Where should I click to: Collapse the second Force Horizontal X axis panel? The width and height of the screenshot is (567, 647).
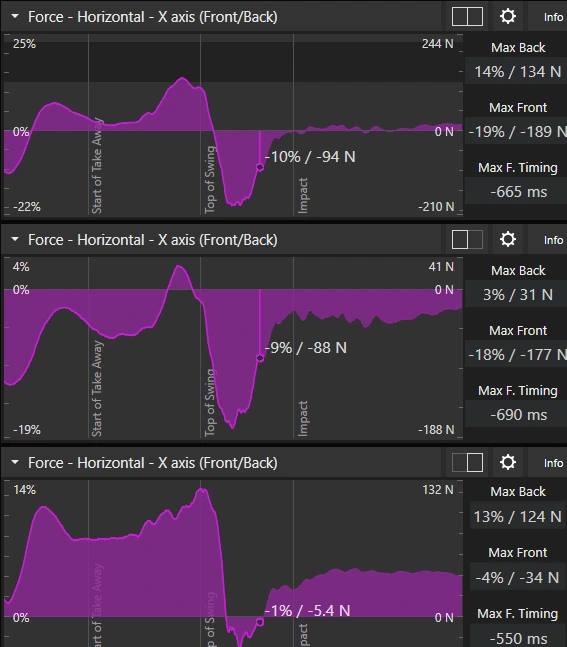[15, 239]
